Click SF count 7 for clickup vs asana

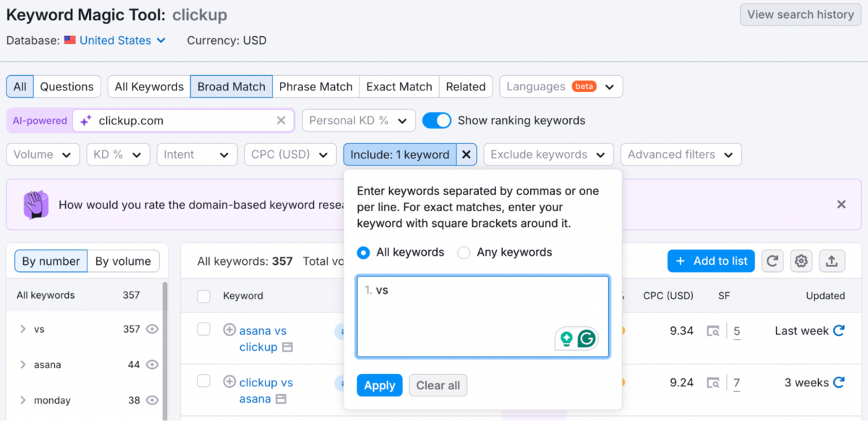click(x=736, y=383)
